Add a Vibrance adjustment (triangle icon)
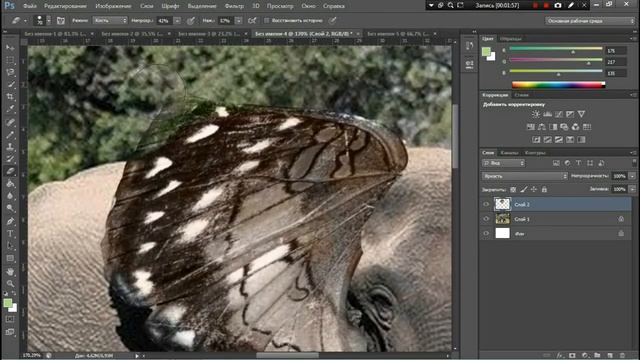The image size is (640, 360). 581,114
